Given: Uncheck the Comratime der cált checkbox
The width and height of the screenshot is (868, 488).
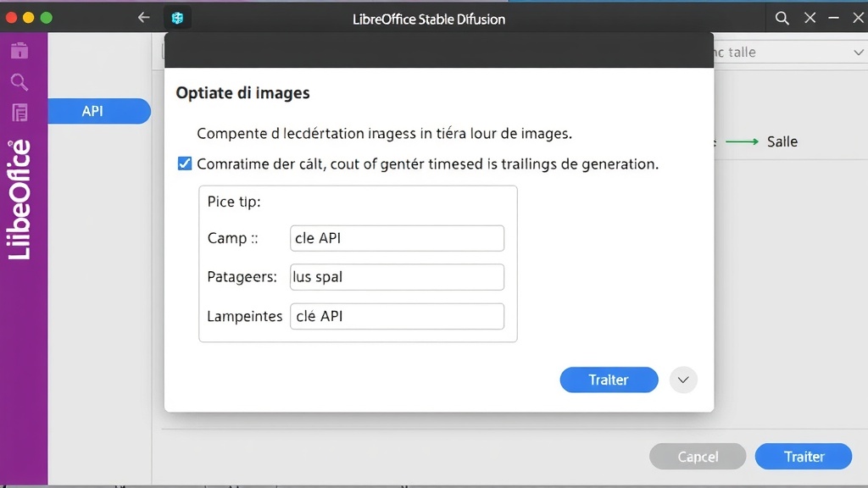Looking at the screenshot, I should [184, 163].
